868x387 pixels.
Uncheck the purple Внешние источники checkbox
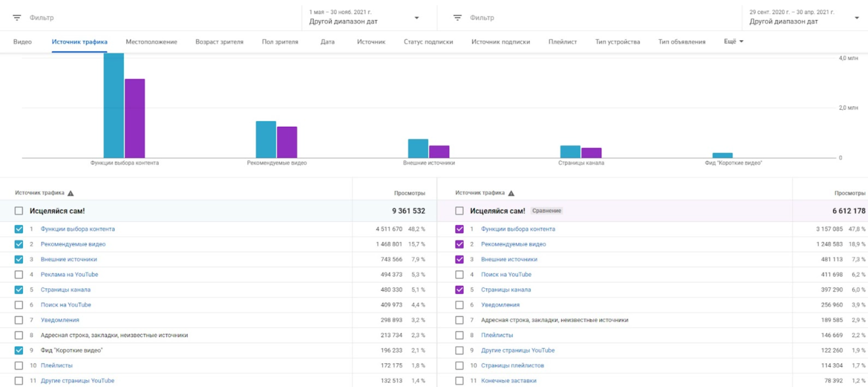point(459,260)
